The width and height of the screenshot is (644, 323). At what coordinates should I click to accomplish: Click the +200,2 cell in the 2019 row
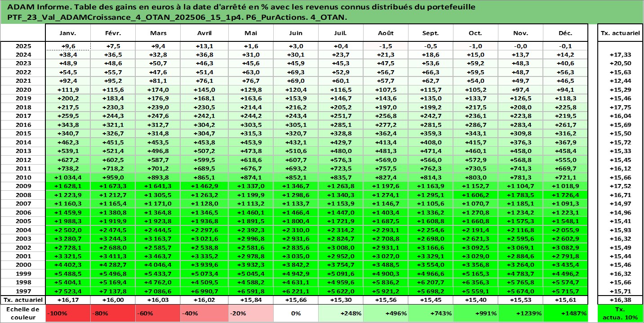68,99
